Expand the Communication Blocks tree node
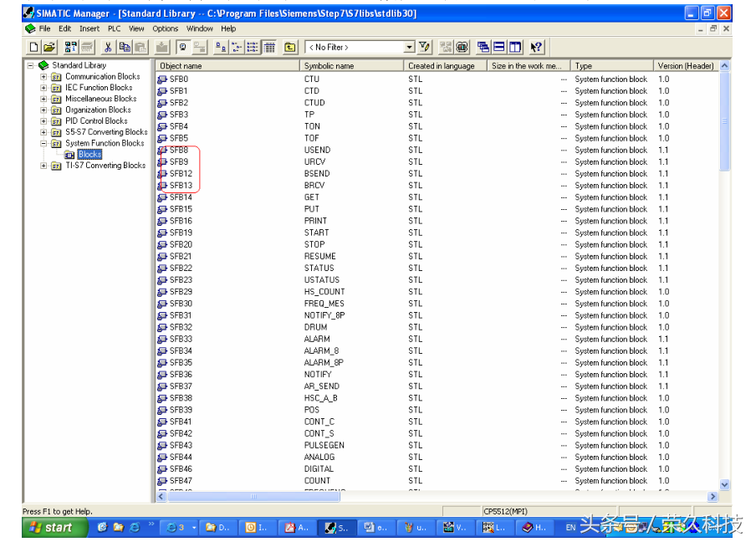The image size is (756, 542). (x=43, y=77)
